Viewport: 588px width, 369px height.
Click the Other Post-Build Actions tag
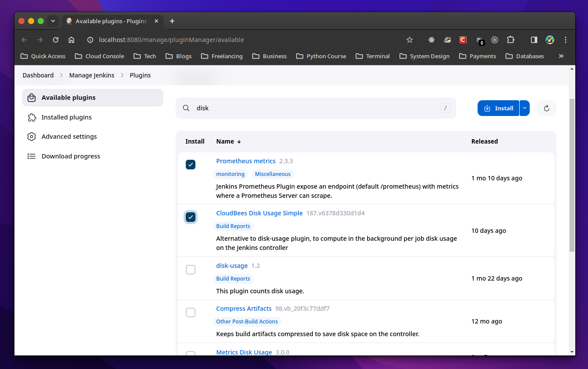(247, 322)
